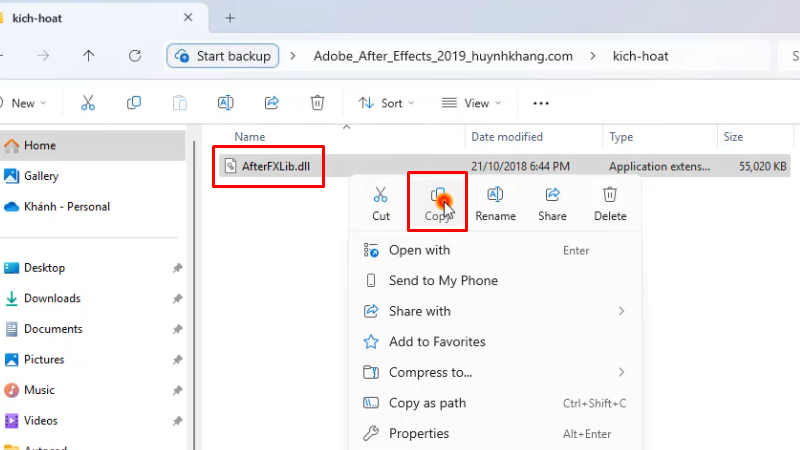
Task: Click the 21/10/2018 6:44 PM date cell
Action: tap(520, 166)
